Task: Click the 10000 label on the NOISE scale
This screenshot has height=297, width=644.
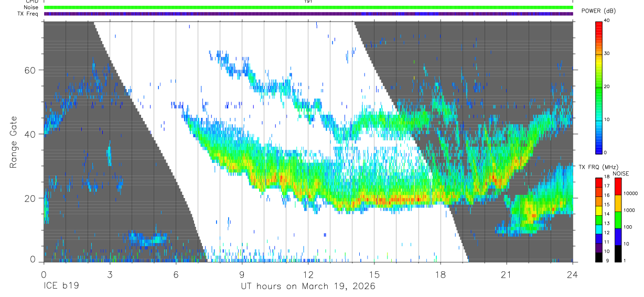Action: coord(631,194)
